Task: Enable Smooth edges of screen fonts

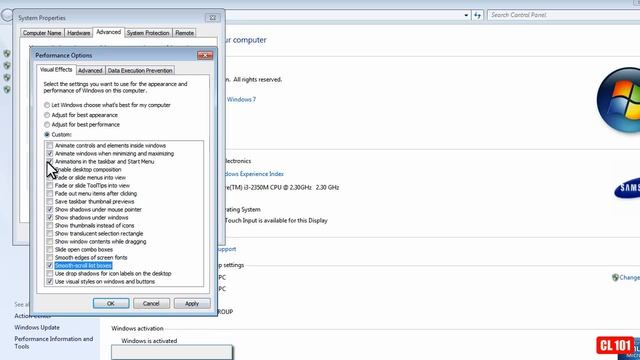Action: (x=50, y=258)
